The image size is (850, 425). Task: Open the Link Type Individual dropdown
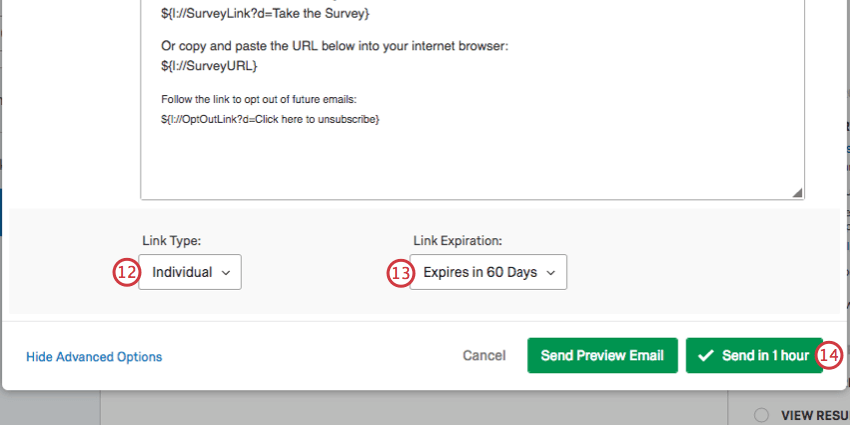click(190, 272)
